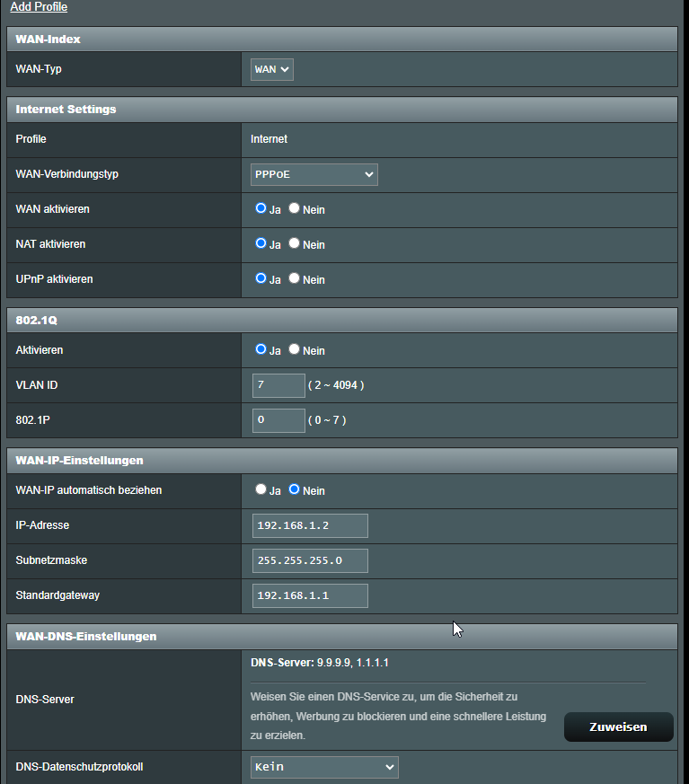Open the Add Profile link
The width and height of the screenshot is (689, 784).
point(39,7)
